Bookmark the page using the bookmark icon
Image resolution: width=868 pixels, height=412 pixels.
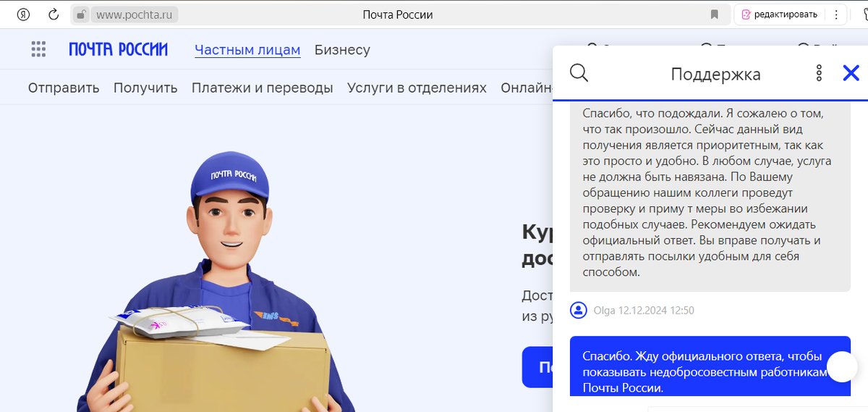[715, 14]
